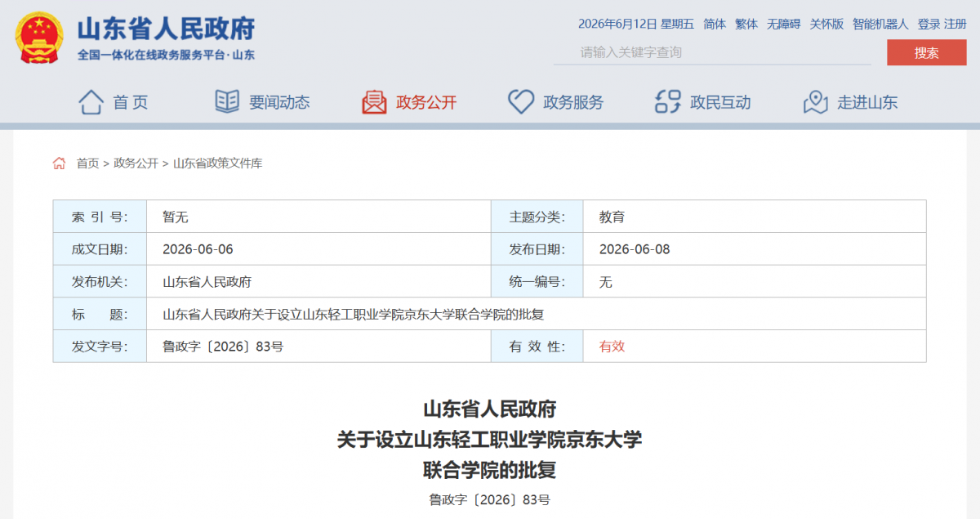Screen dimensions: 980x519
Task: Click the heading line 联合学院的批复
Action: coord(489,471)
